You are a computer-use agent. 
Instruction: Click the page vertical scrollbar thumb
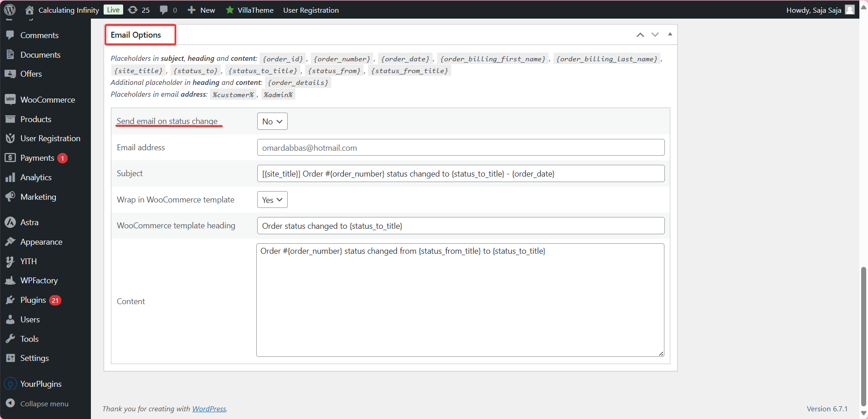863,336
